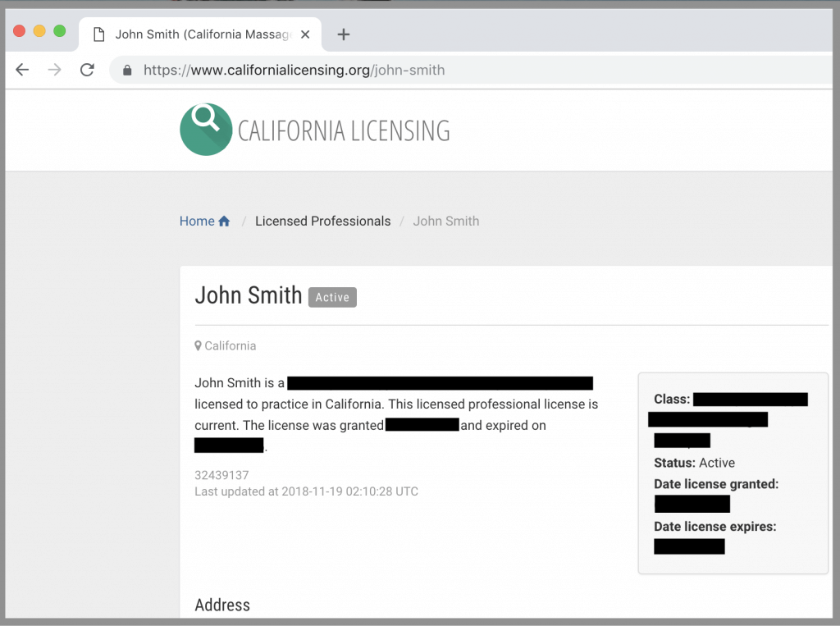Click the John Smith profile heading
The height and width of the screenshot is (626, 840).
click(249, 295)
